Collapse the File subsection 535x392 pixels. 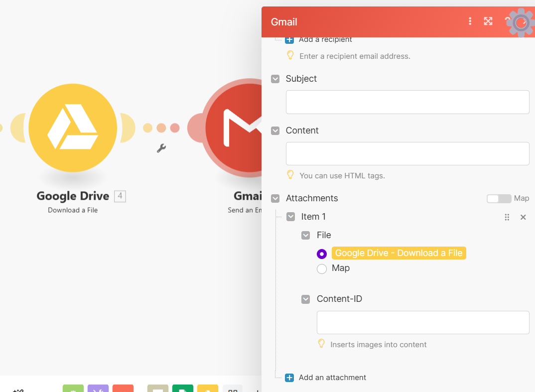click(306, 236)
